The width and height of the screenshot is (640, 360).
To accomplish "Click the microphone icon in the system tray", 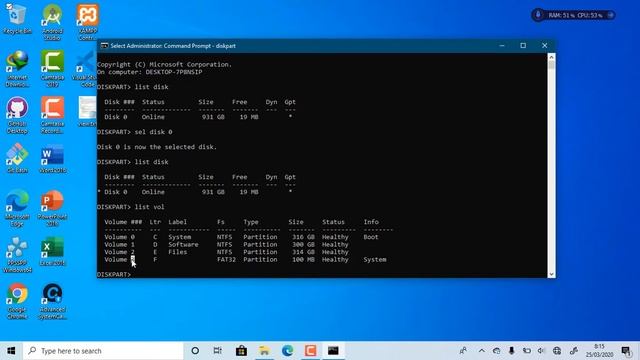I will [x=511, y=351].
